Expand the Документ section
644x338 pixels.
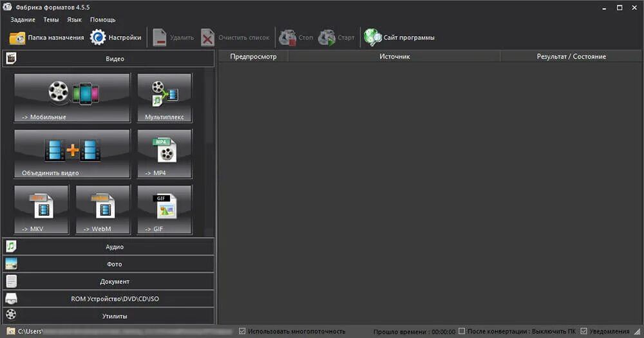tap(108, 281)
